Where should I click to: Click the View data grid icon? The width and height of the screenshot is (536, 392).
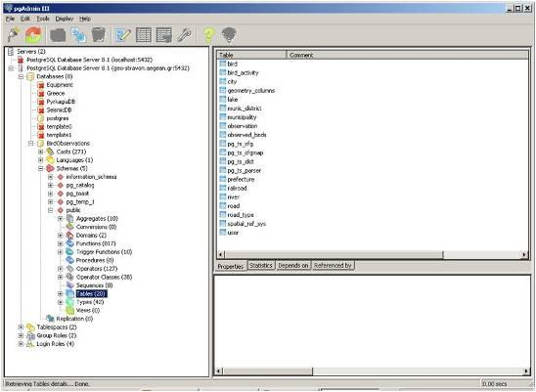click(144, 35)
